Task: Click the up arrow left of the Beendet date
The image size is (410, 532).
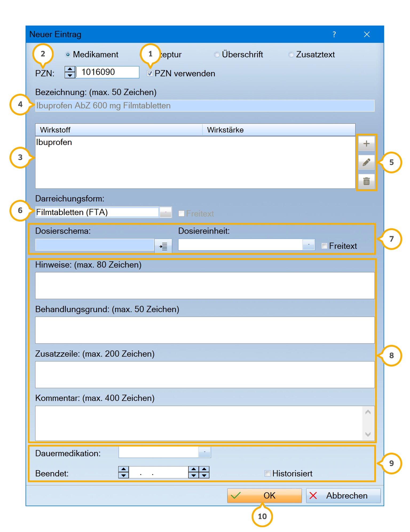Action: [x=124, y=469]
